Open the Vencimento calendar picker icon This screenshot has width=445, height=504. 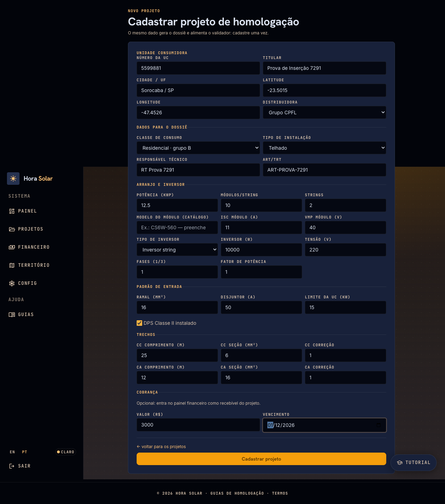[379, 425]
